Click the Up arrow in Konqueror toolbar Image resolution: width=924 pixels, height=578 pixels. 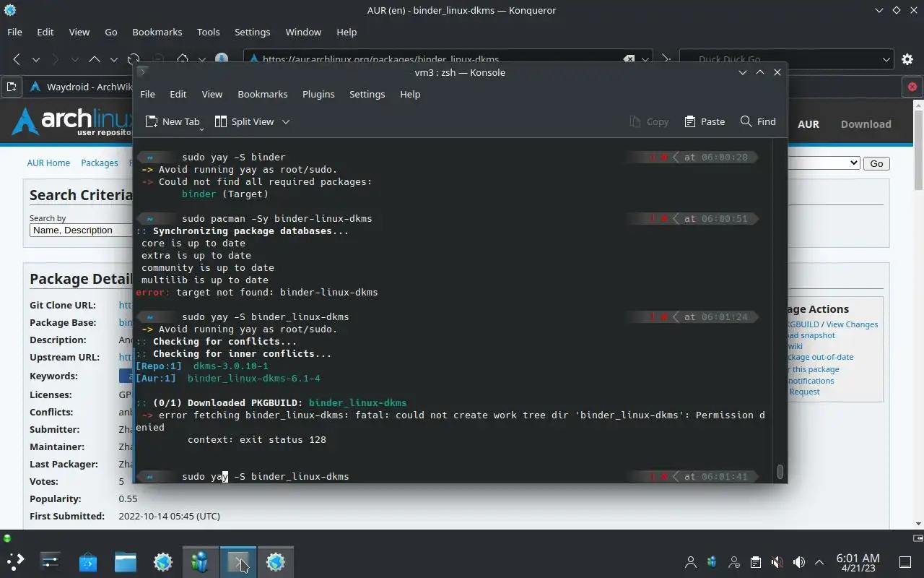click(x=95, y=59)
